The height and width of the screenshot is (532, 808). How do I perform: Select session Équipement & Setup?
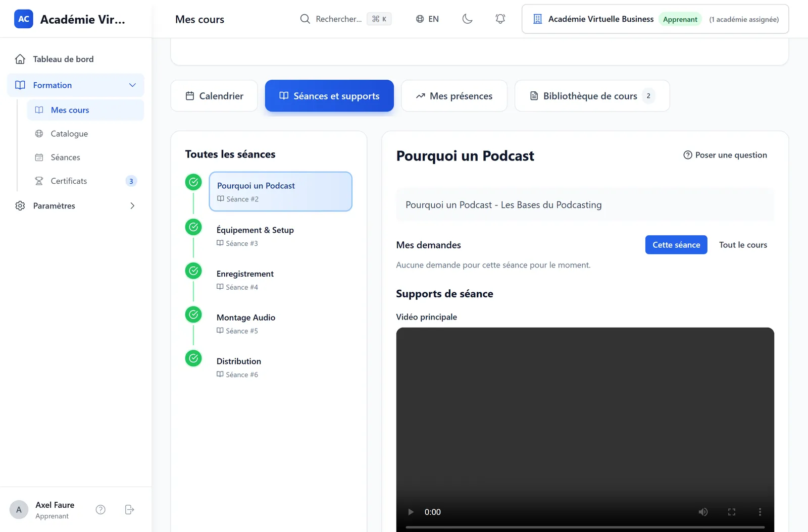(x=280, y=236)
